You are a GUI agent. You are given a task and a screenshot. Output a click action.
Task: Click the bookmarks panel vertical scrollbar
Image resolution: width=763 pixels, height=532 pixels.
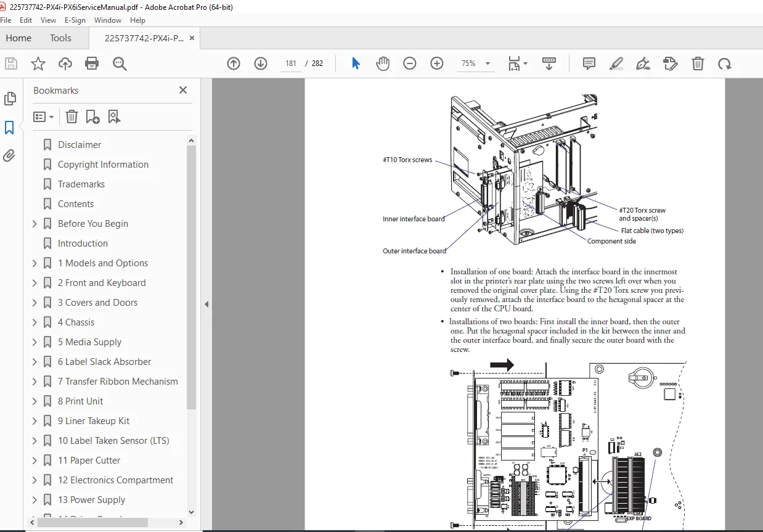point(191,277)
